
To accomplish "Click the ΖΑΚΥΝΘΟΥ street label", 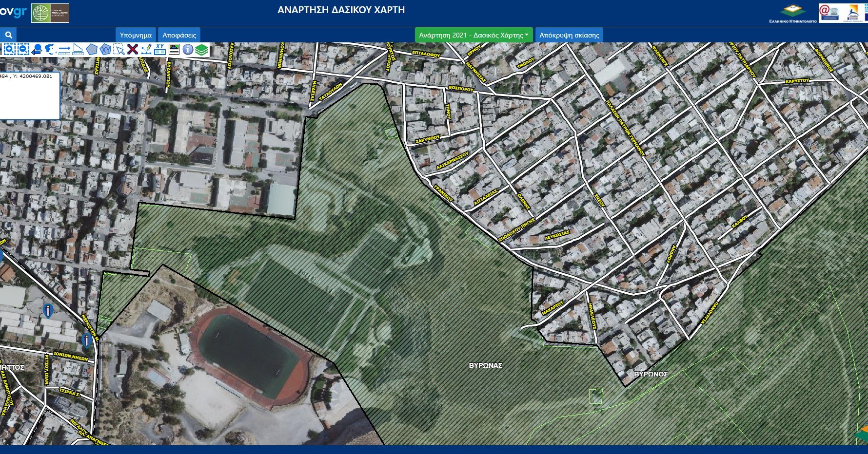I will [428, 139].
